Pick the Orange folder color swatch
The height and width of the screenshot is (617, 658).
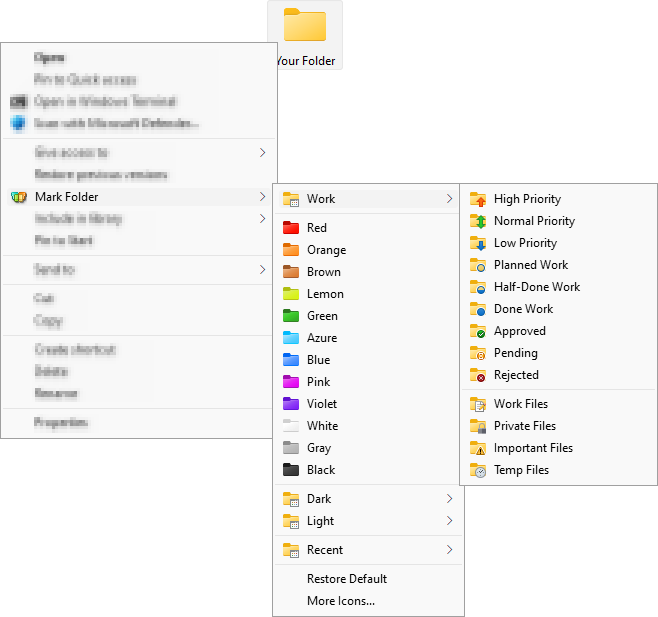click(x=291, y=250)
